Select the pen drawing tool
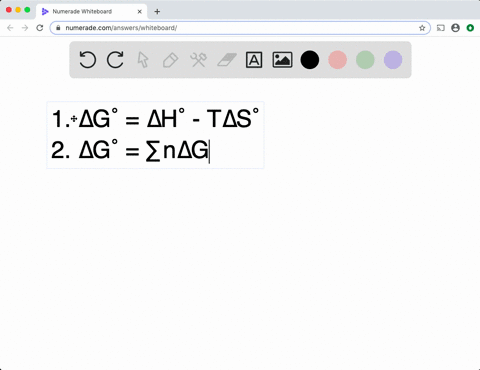This screenshot has width=480, height=370. pos(170,60)
